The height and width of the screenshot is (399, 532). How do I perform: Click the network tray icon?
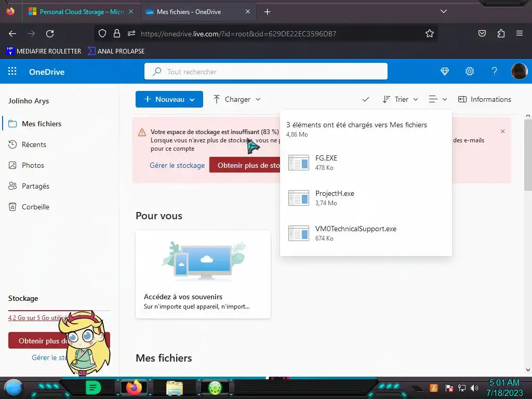point(461,388)
